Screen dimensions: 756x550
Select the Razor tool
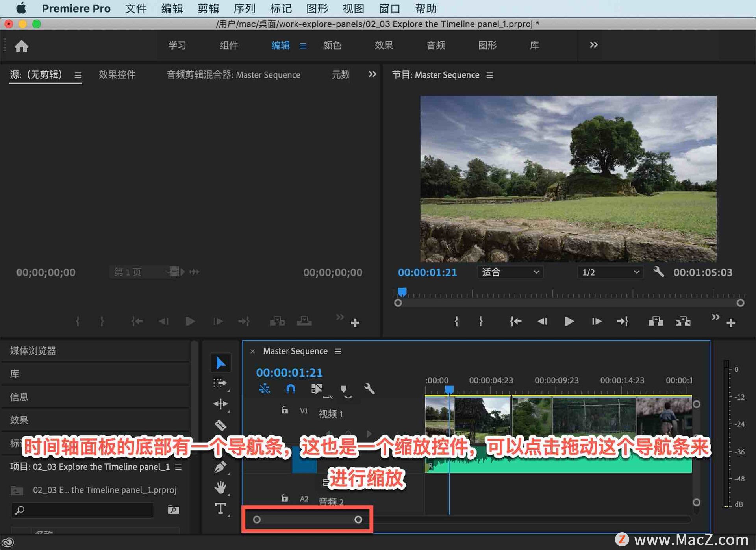220,425
